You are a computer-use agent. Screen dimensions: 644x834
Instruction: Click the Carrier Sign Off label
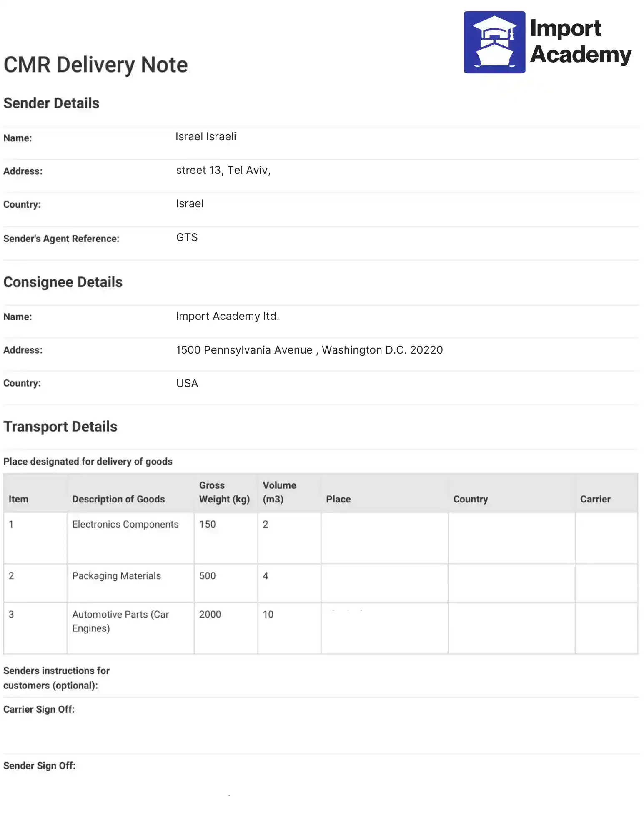(39, 709)
